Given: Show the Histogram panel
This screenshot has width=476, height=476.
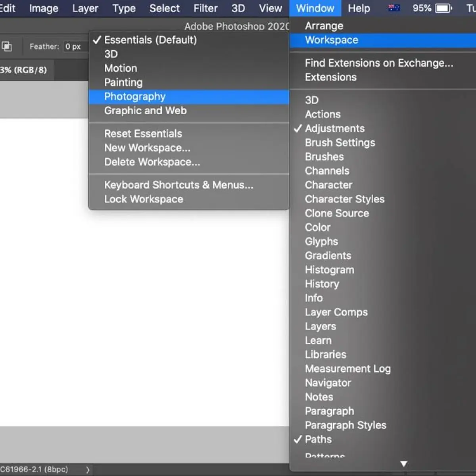Looking at the screenshot, I should 383,270.
